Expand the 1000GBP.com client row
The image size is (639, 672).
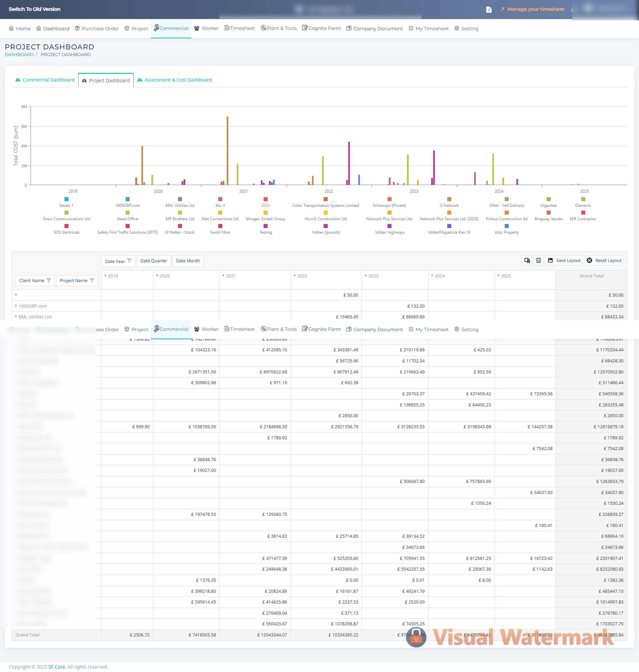click(x=16, y=306)
